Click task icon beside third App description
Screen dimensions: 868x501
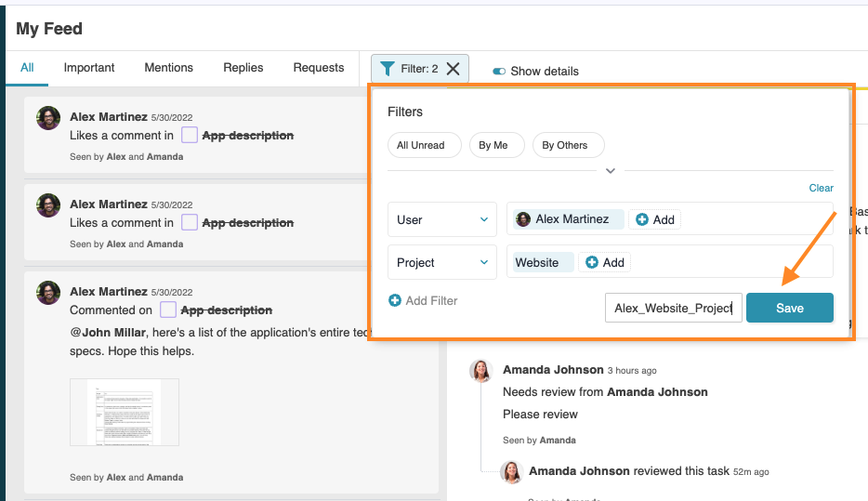(168, 310)
